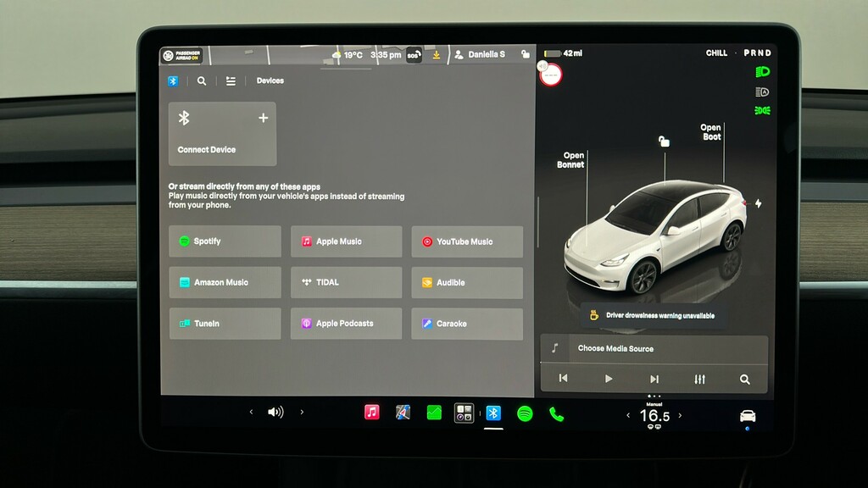Launch YouTube Music from streaming apps
Screen dimensions: 868x488
click(x=467, y=241)
